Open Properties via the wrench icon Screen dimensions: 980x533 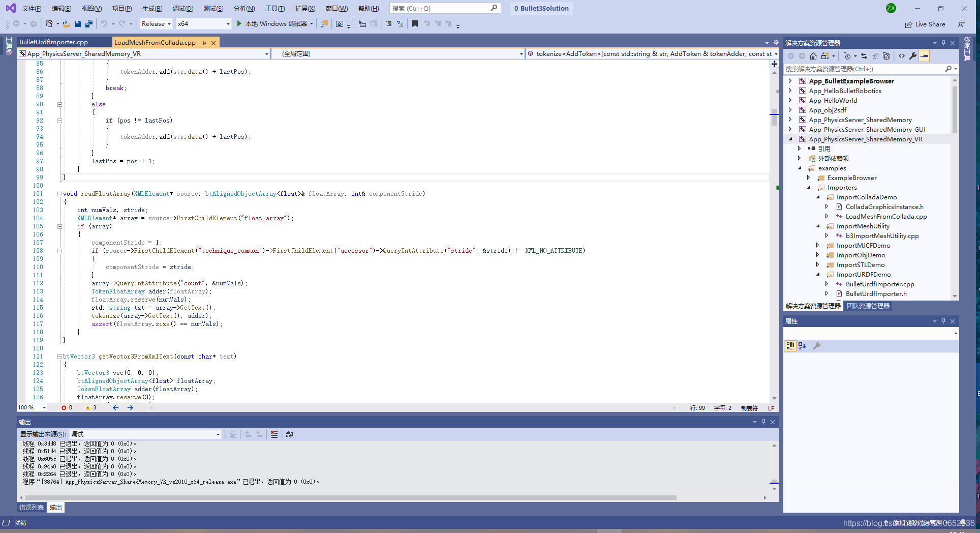point(913,56)
